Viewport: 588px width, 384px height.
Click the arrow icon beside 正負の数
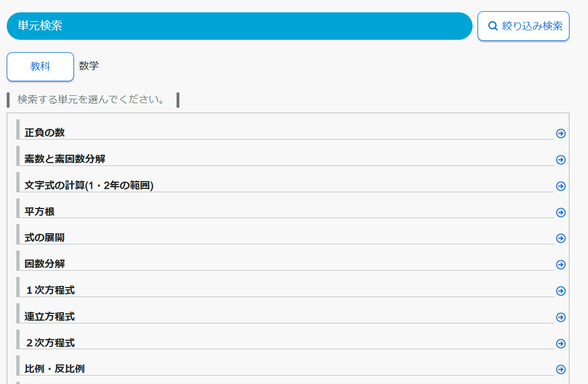[x=561, y=133]
